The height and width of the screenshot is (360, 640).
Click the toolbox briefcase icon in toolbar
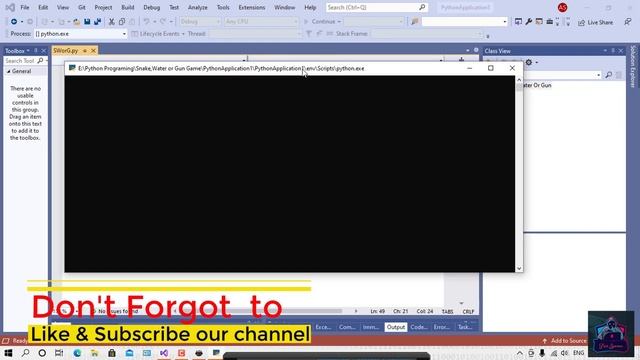pos(549,22)
